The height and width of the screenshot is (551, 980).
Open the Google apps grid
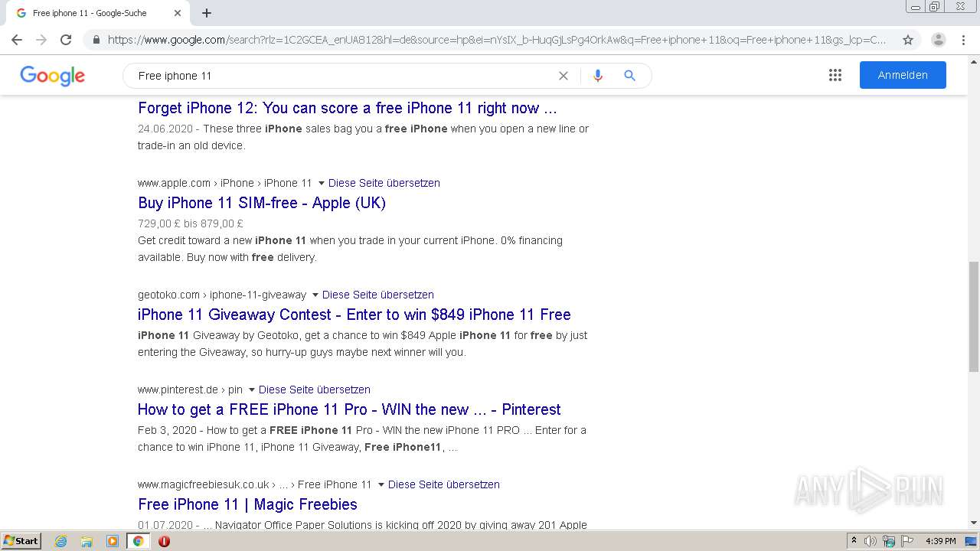pyautogui.click(x=835, y=75)
